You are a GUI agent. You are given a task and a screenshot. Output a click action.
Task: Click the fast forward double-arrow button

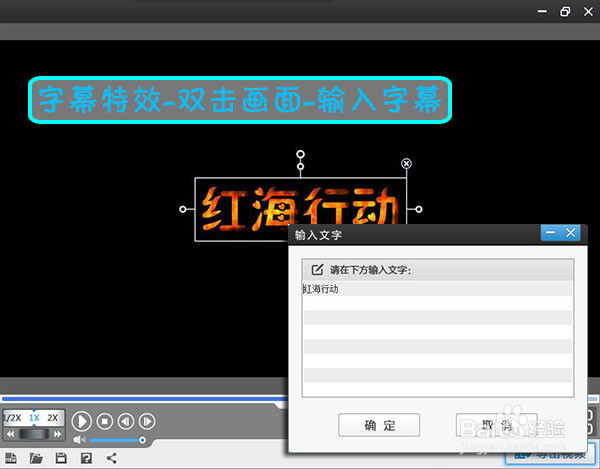coord(57,434)
